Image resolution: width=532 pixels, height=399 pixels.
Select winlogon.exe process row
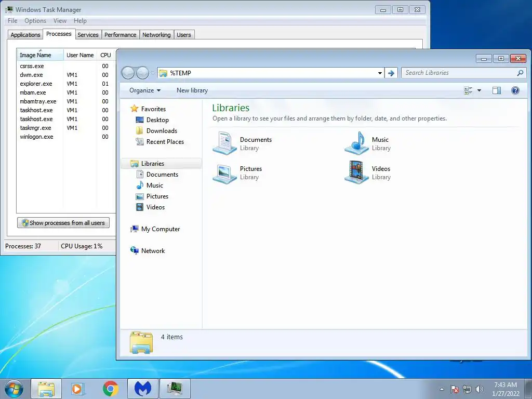click(x=66, y=137)
